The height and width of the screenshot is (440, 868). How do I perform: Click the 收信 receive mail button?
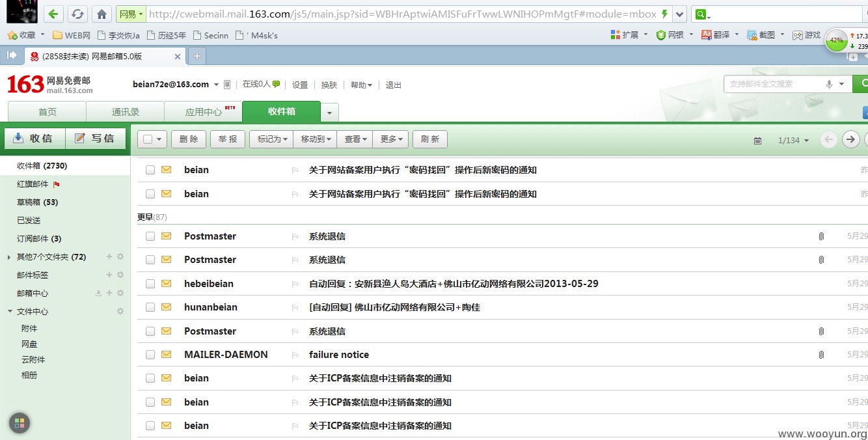pos(35,138)
